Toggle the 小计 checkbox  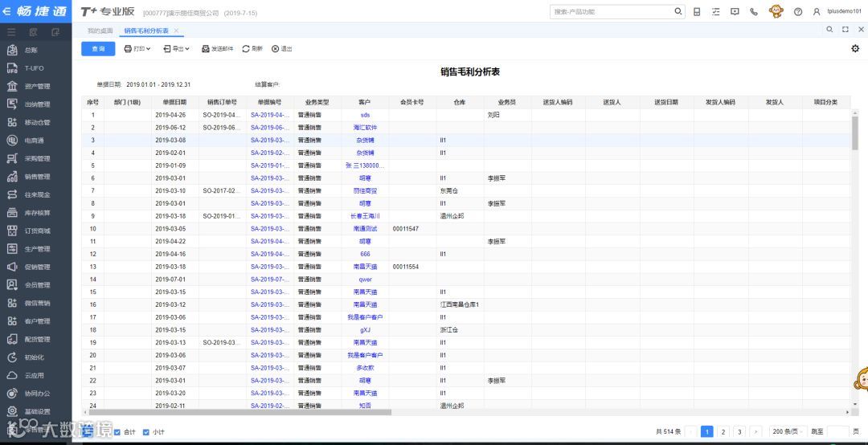point(146,432)
